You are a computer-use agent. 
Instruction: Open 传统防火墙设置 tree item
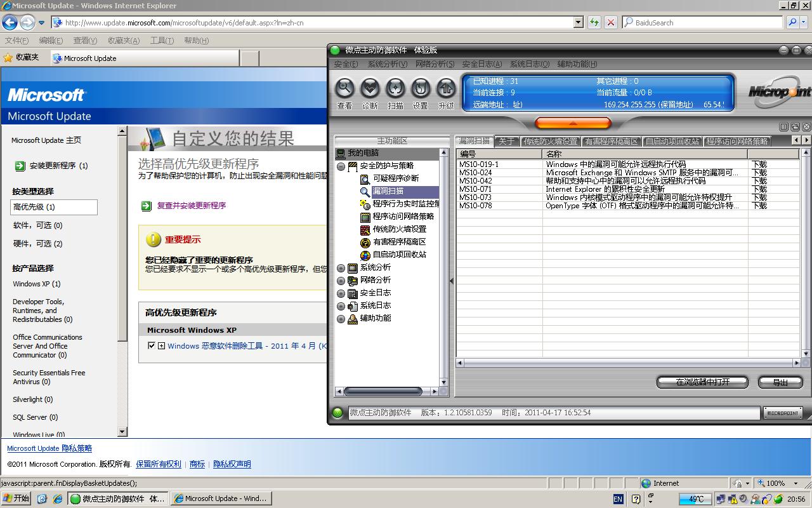(x=399, y=229)
